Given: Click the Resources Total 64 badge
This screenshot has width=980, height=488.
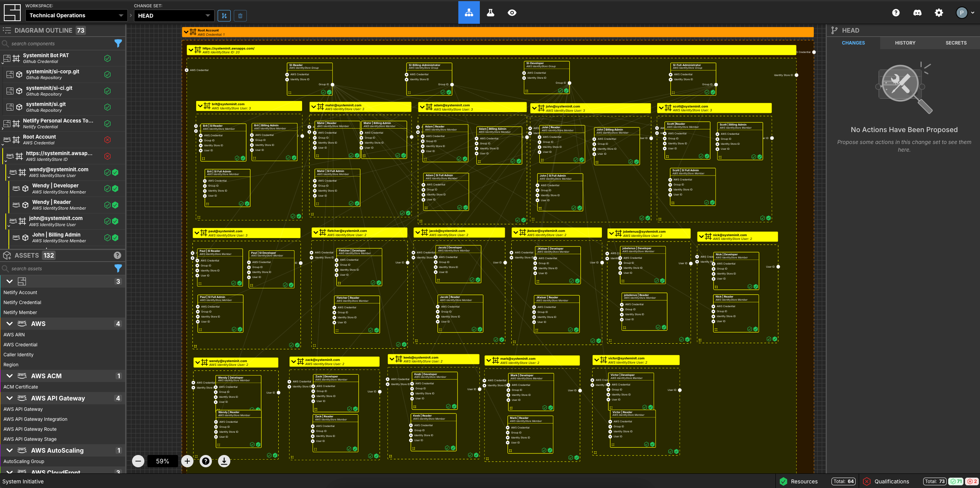Looking at the screenshot, I should pyautogui.click(x=844, y=481).
